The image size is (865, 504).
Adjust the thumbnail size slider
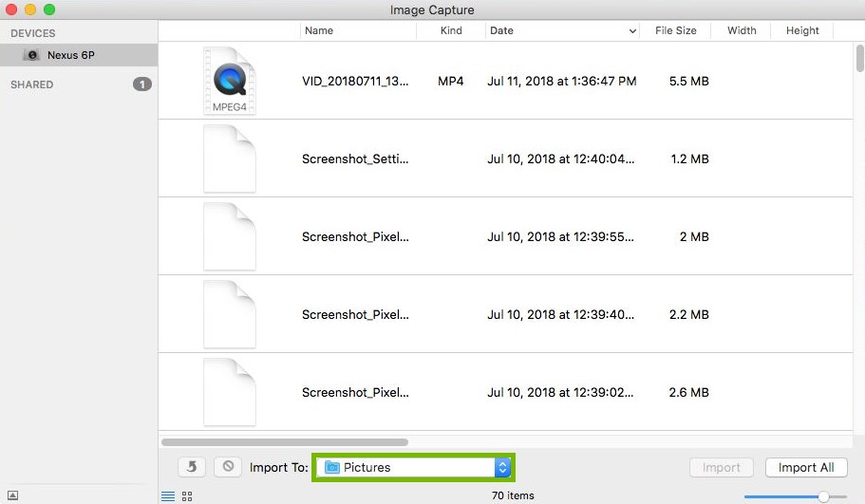tap(823, 496)
